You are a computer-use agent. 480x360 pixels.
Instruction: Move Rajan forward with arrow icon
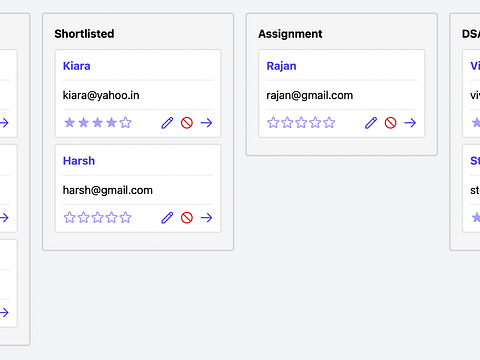410,123
